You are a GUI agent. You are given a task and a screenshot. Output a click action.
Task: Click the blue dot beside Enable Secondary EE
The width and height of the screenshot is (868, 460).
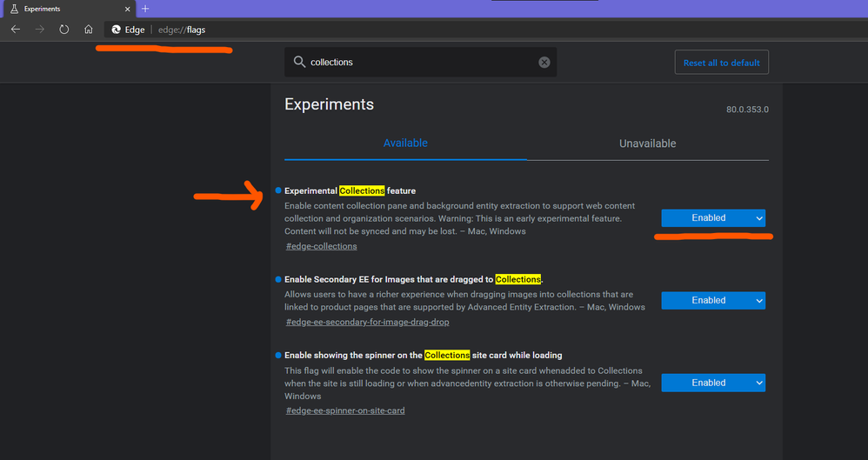point(278,279)
